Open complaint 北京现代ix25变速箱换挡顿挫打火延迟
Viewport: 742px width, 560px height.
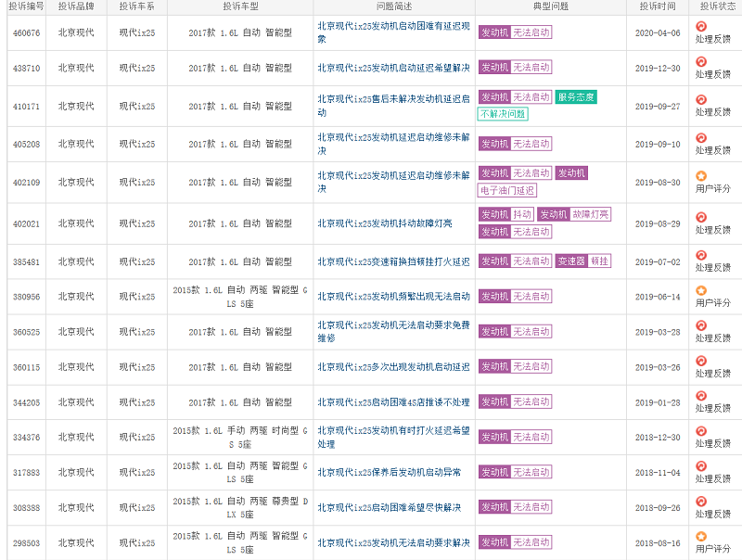pos(393,261)
